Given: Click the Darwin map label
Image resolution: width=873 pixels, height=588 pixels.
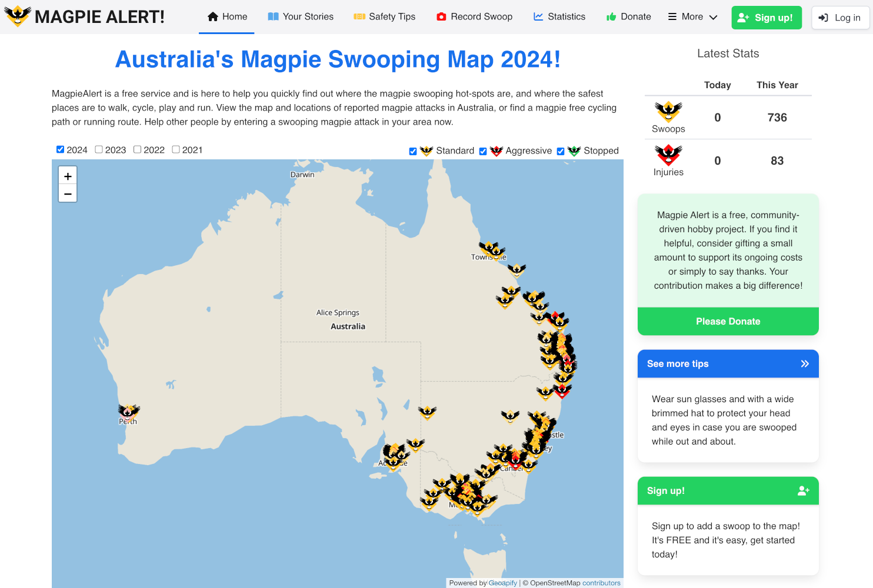Looking at the screenshot, I should pos(302,175).
